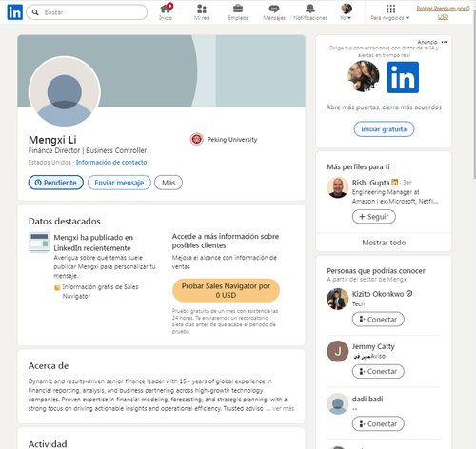This screenshot has height=449, width=476.
Task: Connect with Jemmy Catty
Action: (x=378, y=372)
